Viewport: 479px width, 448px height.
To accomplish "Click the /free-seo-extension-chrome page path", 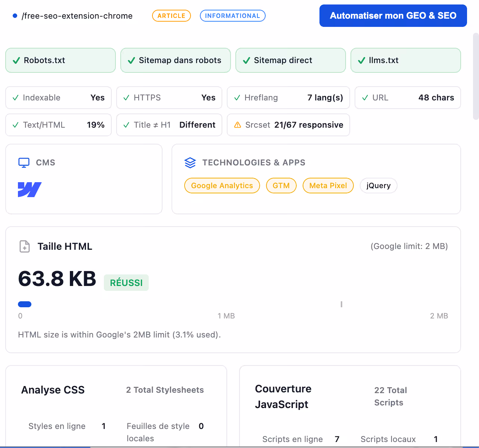I will (77, 16).
